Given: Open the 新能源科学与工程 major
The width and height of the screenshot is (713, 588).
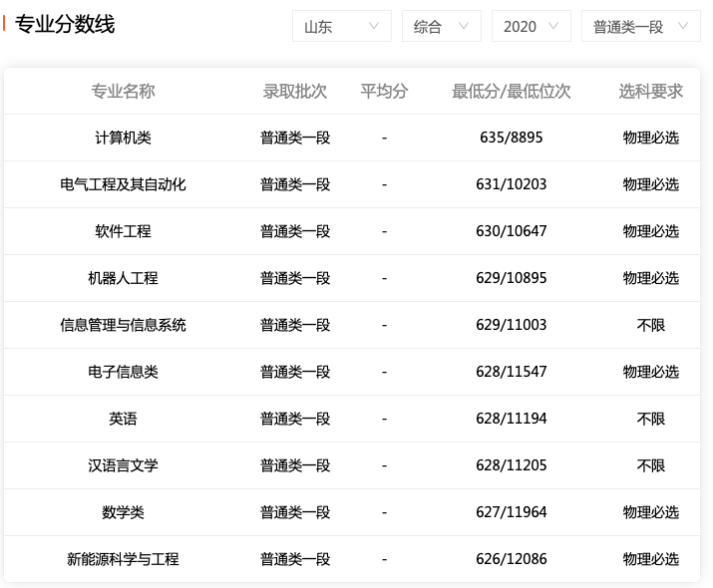Looking at the screenshot, I should [123, 559].
